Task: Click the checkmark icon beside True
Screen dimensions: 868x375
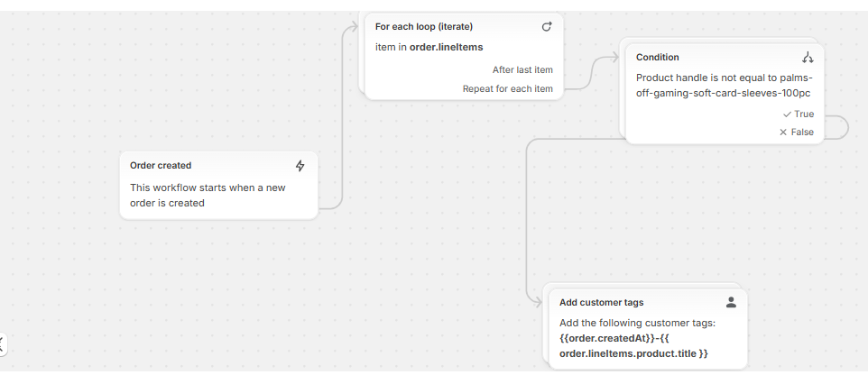Action: [787, 114]
